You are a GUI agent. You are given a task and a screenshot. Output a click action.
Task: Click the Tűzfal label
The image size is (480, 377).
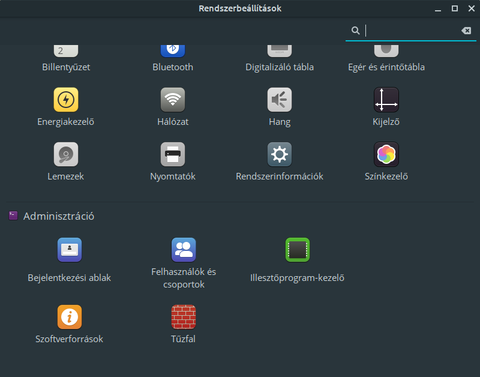coord(183,339)
